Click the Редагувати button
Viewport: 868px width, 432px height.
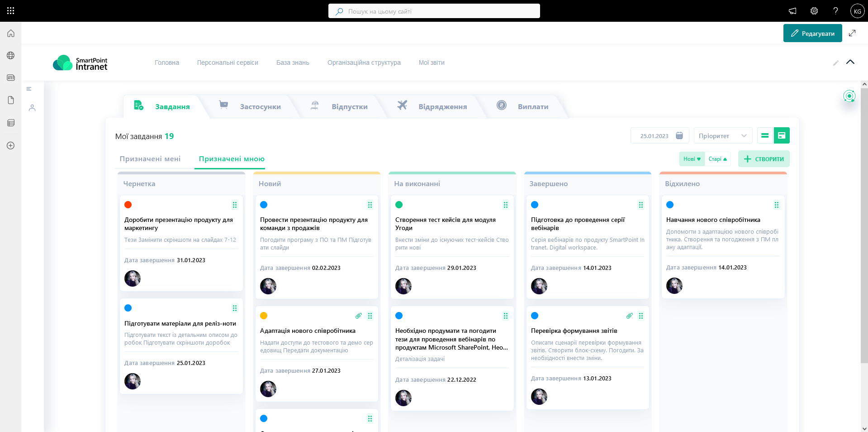(812, 34)
